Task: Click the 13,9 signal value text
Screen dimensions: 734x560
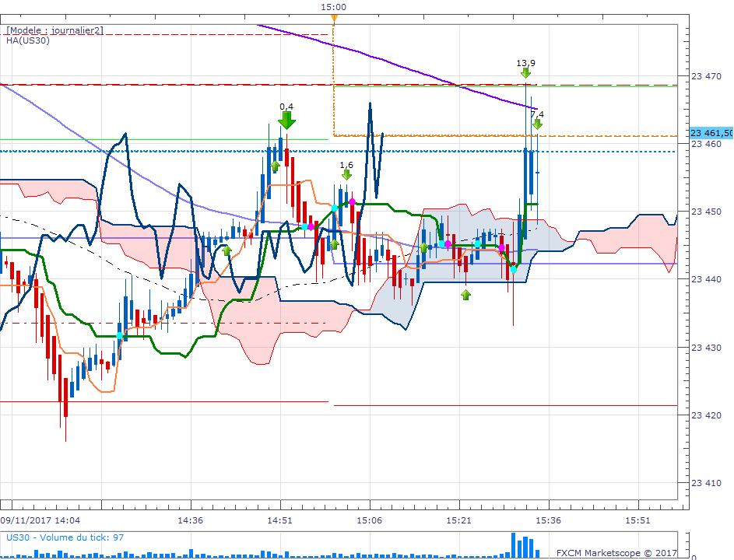Action: coord(525,63)
